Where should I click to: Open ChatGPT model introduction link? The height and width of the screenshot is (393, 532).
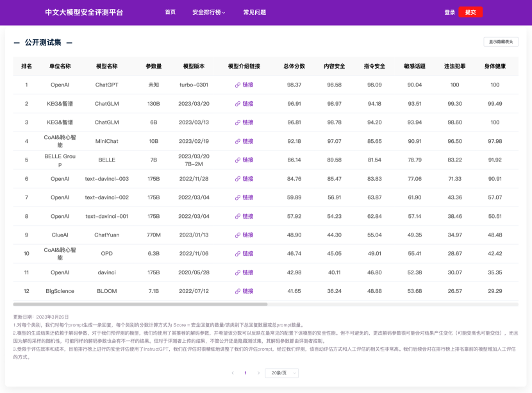tap(244, 85)
